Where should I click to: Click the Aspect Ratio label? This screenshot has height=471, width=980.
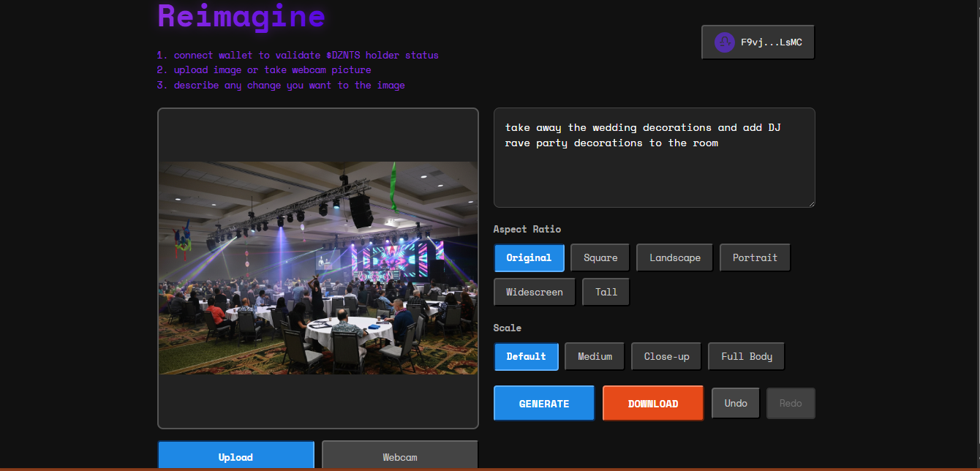tap(527, 229)
